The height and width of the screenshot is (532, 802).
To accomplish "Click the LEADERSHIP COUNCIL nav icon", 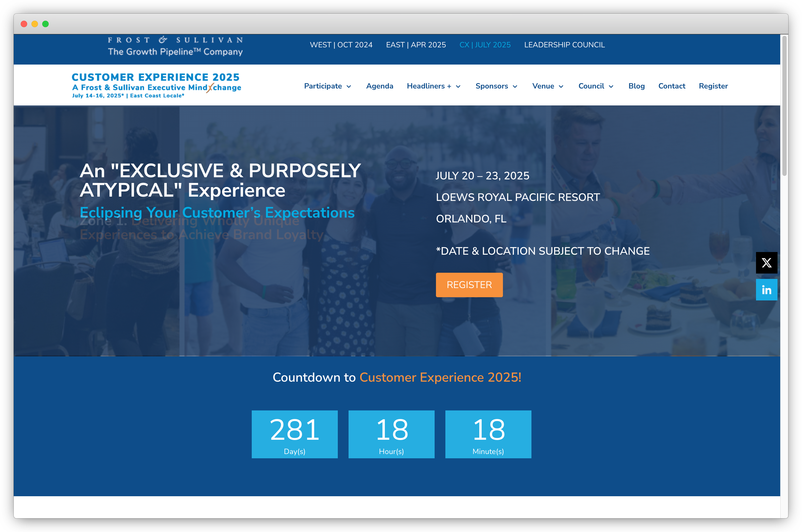I will (564, 45).
